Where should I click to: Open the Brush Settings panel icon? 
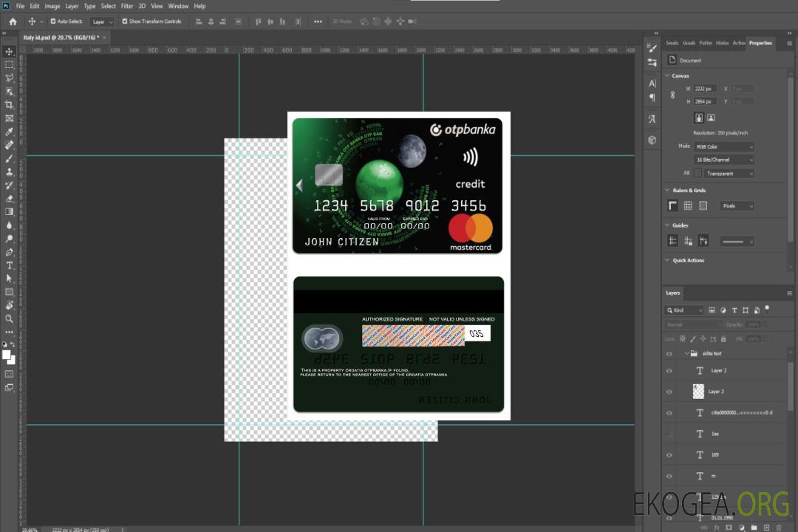tap(652, 48)
